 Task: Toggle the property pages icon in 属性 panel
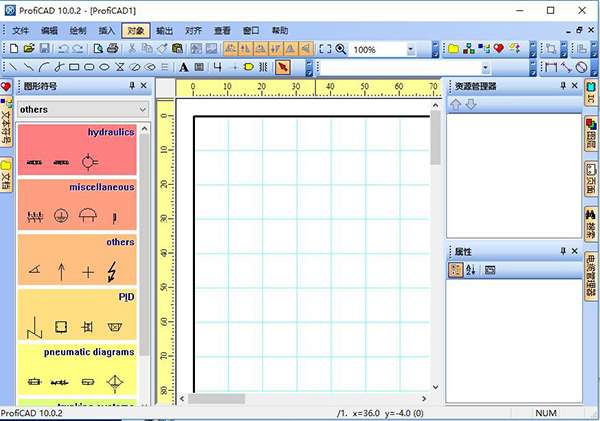coord(490,270)
